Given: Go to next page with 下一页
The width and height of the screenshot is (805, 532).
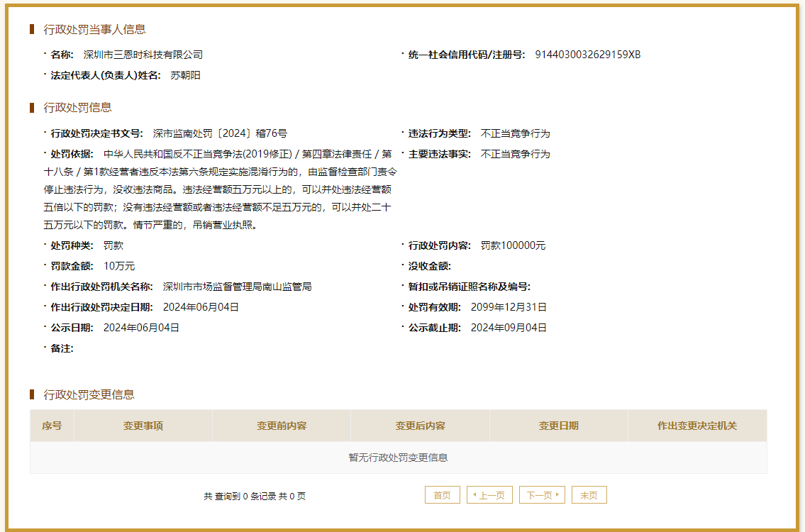Looking at the screenshot, I should [x=542, y=495].
